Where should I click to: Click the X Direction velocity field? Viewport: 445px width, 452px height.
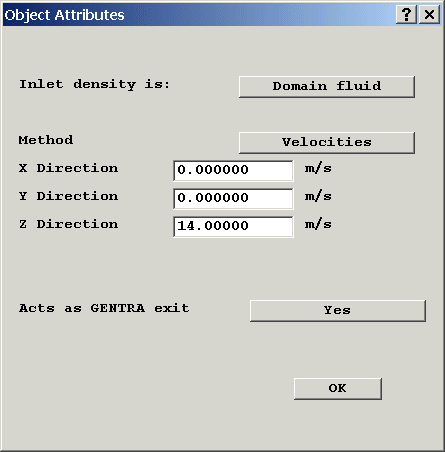[233, 171]
